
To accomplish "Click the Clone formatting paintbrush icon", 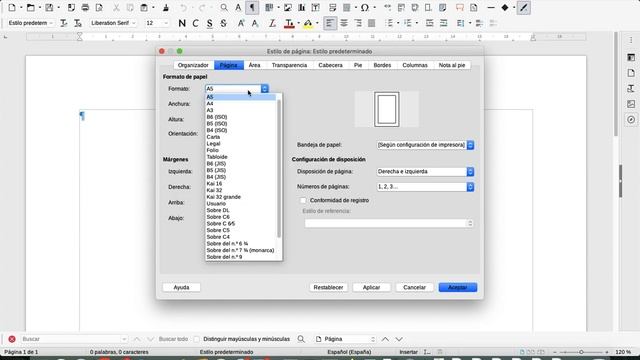I will (166, 7).
